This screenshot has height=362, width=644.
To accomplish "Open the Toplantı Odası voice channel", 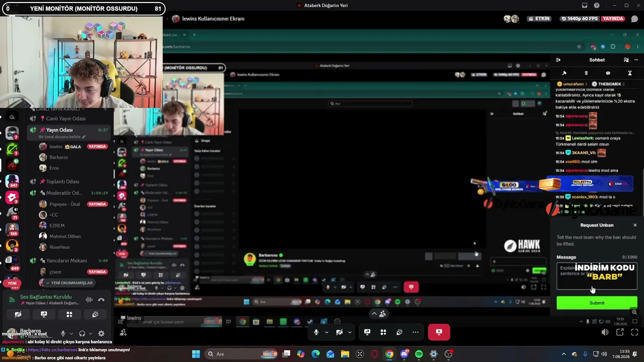I will coord(63,182).
